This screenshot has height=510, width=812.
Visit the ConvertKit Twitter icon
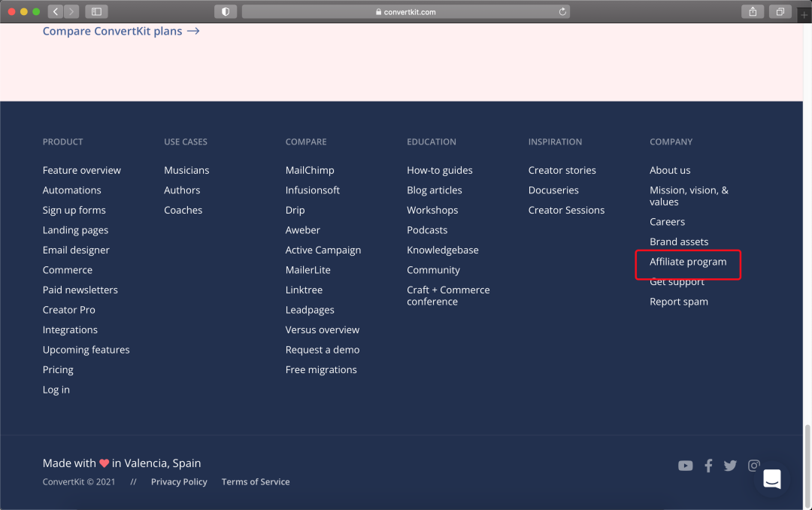pyautogui.click(x=730, y=466)
